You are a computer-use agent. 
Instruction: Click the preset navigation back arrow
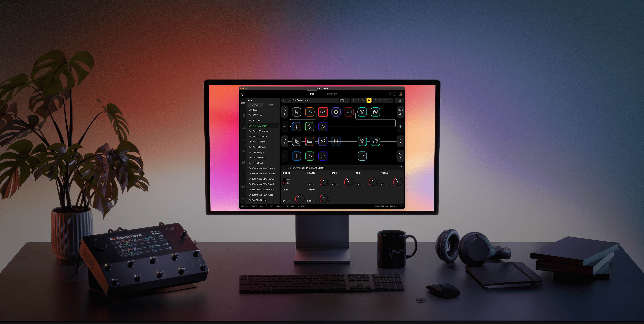(x=284, y=100)
